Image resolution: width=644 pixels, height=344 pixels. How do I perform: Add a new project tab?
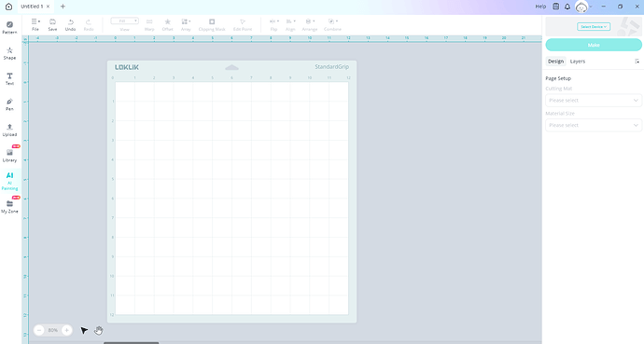tap(63, 7)
